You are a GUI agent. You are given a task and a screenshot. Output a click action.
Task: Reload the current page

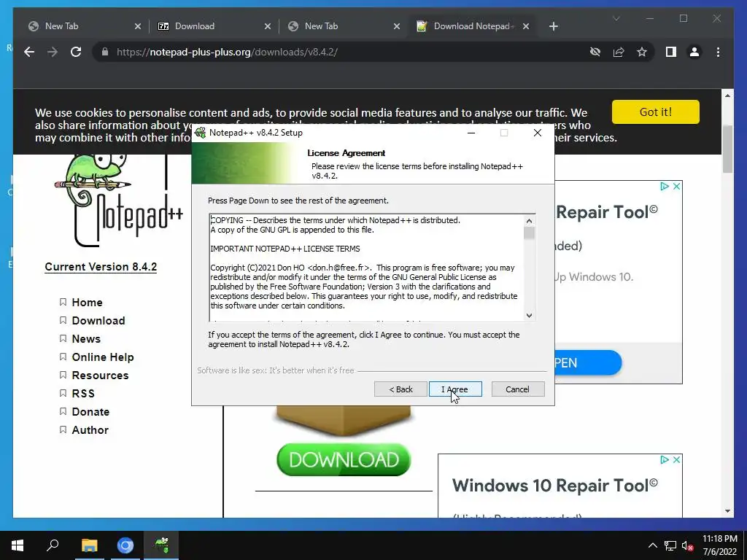point(76,52)
